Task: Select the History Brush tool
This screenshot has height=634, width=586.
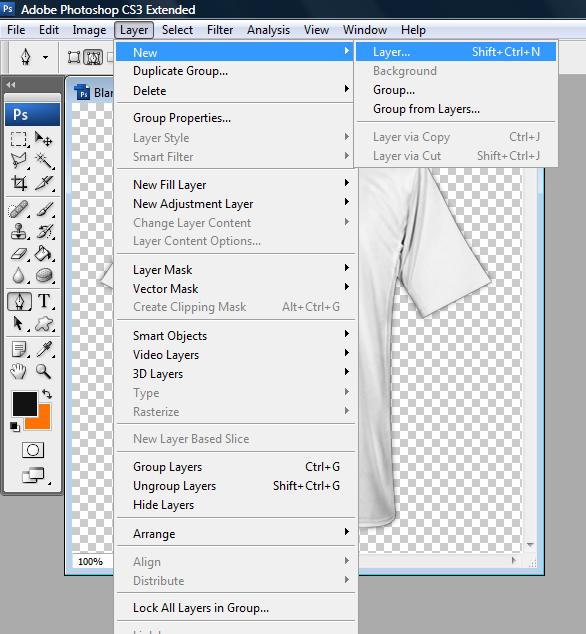Action: point(44,231)
